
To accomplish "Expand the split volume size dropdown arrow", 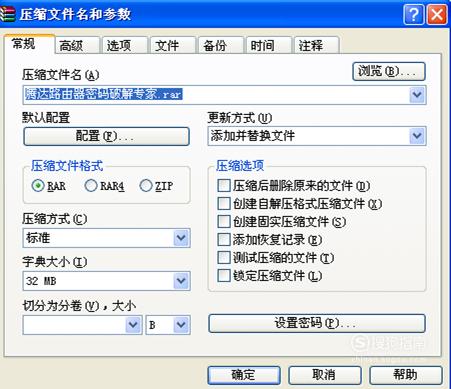I will pos(133,325).
